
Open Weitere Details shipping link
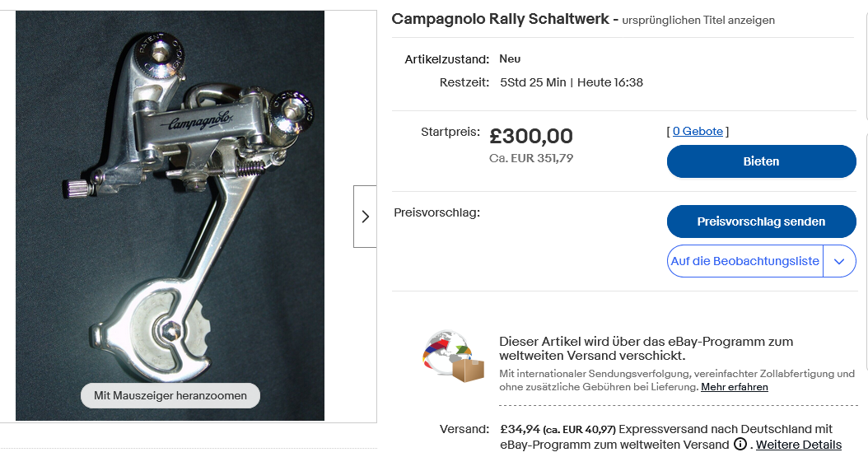pos(799,445)
